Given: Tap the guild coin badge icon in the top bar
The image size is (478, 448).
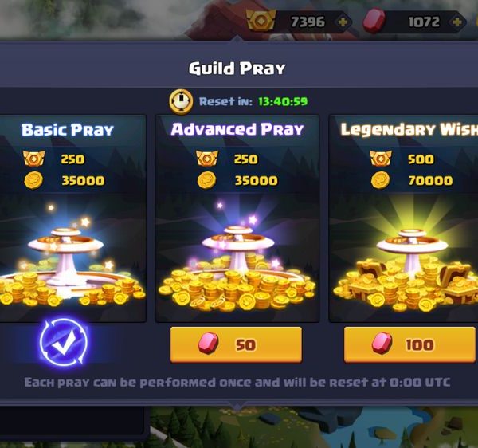Looking at the screenshot, I should 261,21.
